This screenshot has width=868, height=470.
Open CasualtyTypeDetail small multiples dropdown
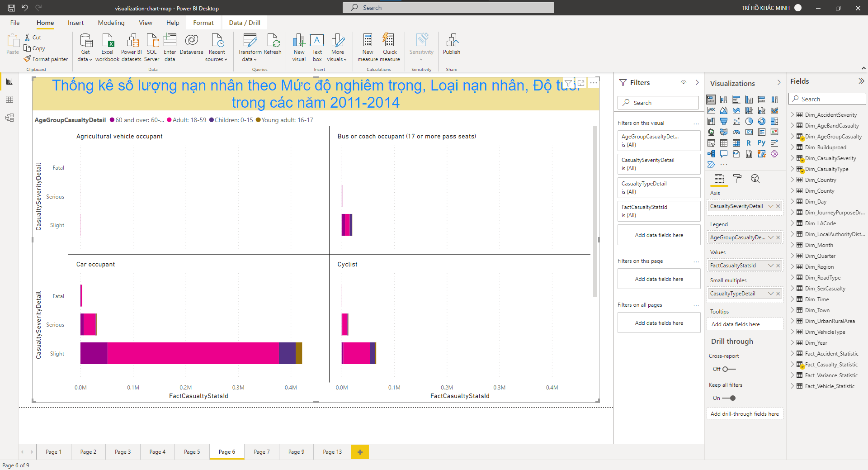(x=771, y=294)
